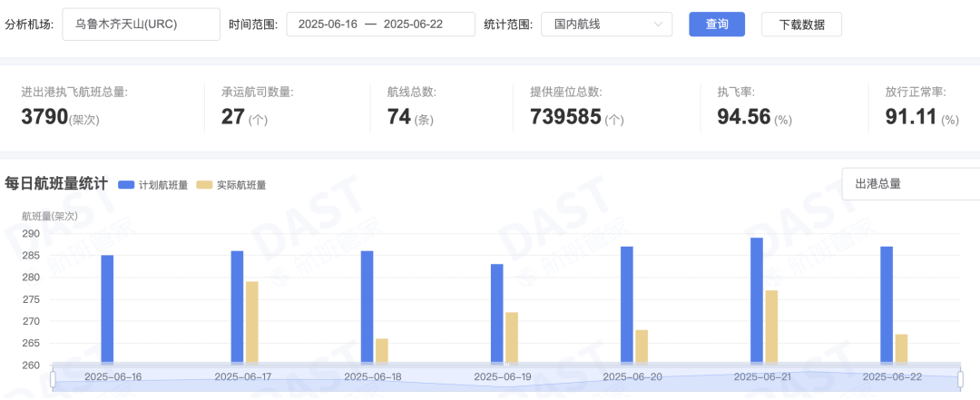Click the blue 计划航班量 legend swatch
The height and width of the screenshot is (400, 980).
pyautogui.click(x=127, y=185)
